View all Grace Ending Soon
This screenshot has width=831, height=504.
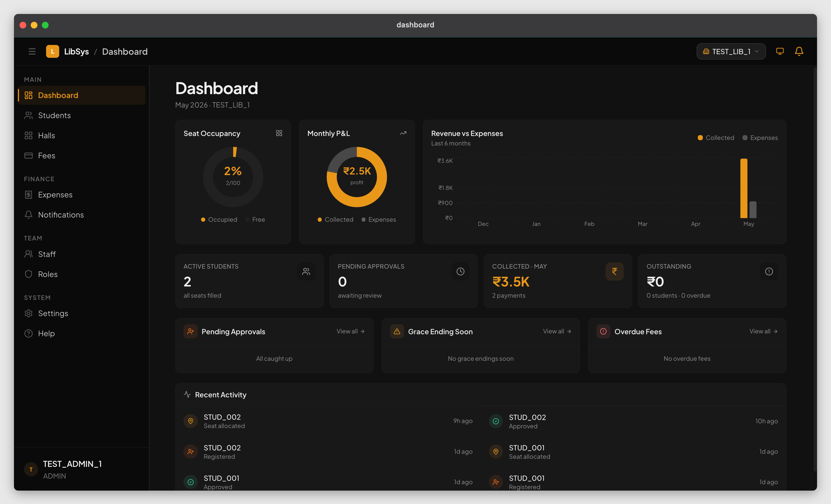[x=557, y=331]
